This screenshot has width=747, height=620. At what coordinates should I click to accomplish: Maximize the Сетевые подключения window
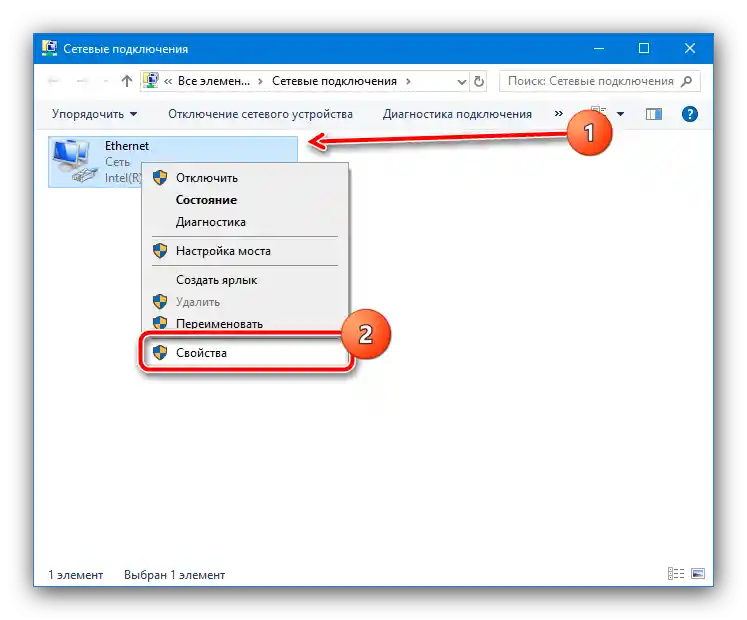(644, 48)
